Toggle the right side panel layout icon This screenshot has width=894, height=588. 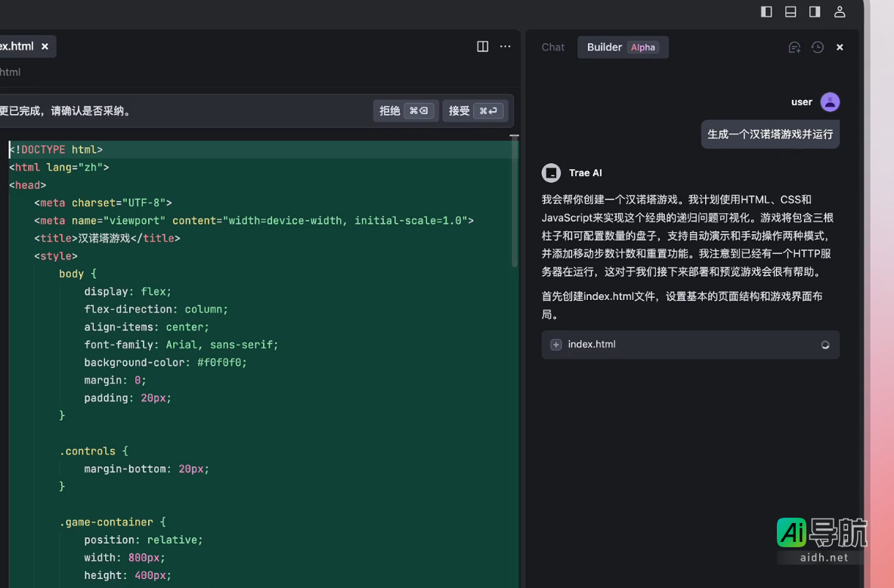pyautogui.click(x=814, y=11)
